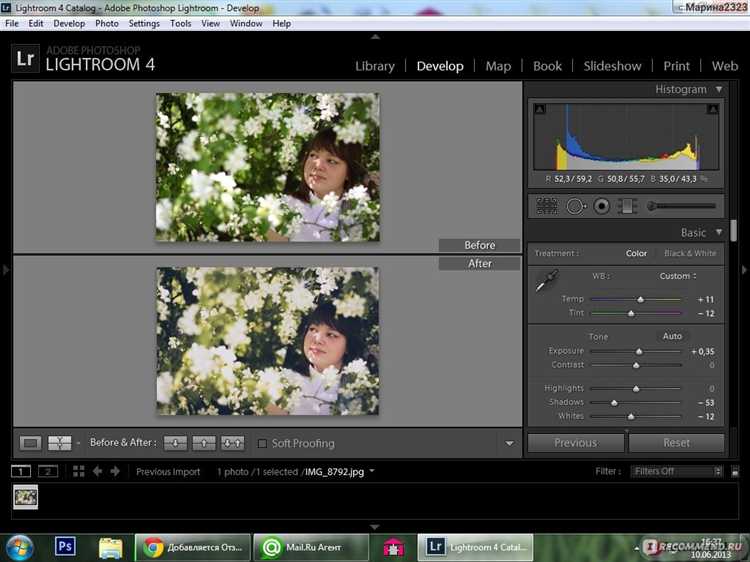Open the Filters Off dropdown
The image size is (750, 562).
677,472
